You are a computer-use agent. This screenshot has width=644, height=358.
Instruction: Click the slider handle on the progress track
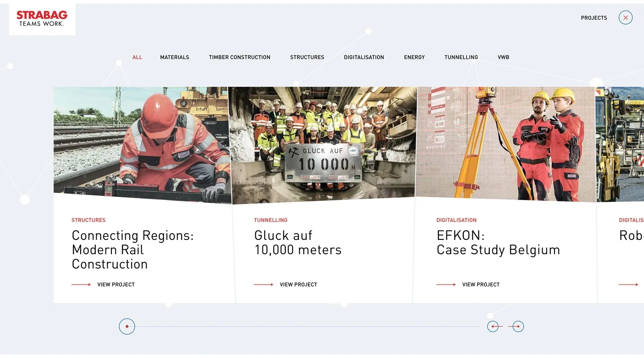[x=127, y=327]
